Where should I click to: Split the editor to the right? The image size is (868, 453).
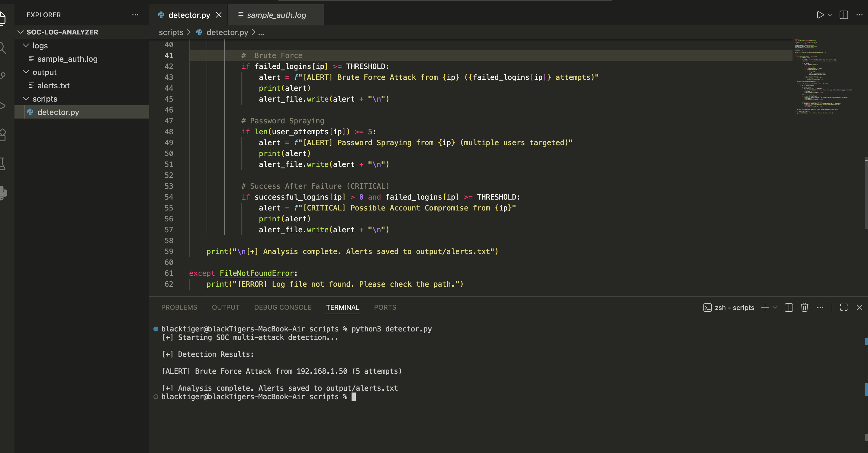click(844, 15)
